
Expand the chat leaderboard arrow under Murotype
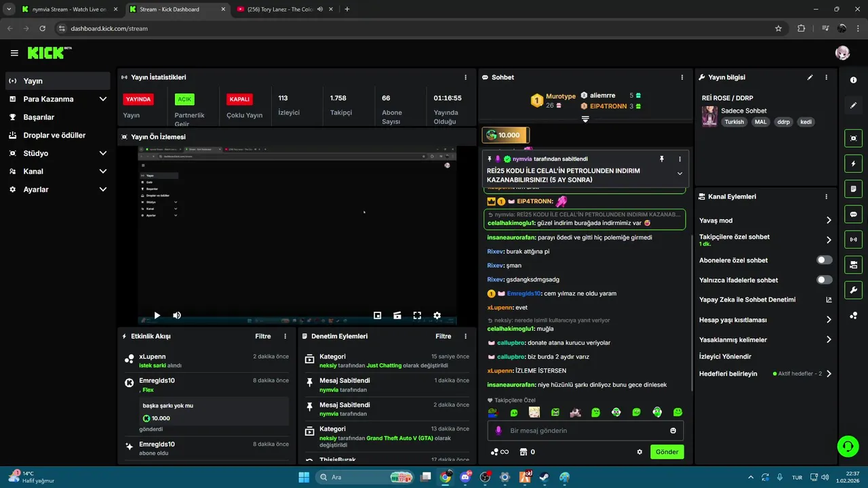pos(585,119)
